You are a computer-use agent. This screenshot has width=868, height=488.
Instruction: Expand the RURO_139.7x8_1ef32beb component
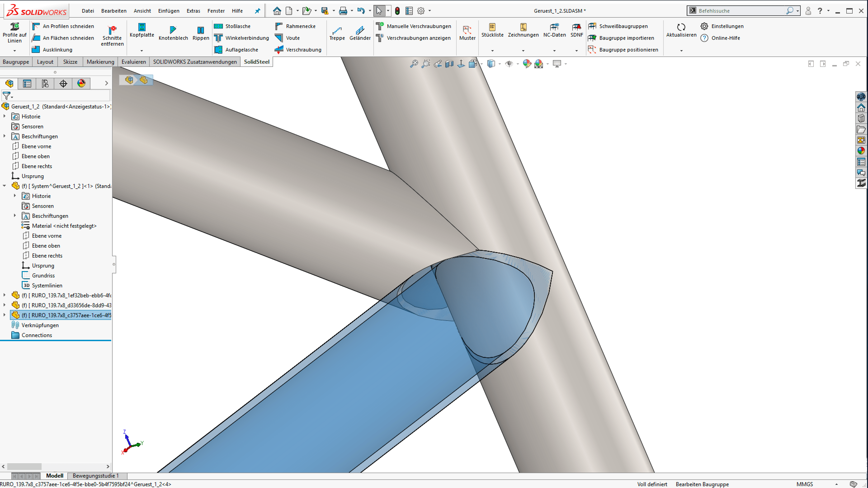pyautogui.click(x=4, y=295)
